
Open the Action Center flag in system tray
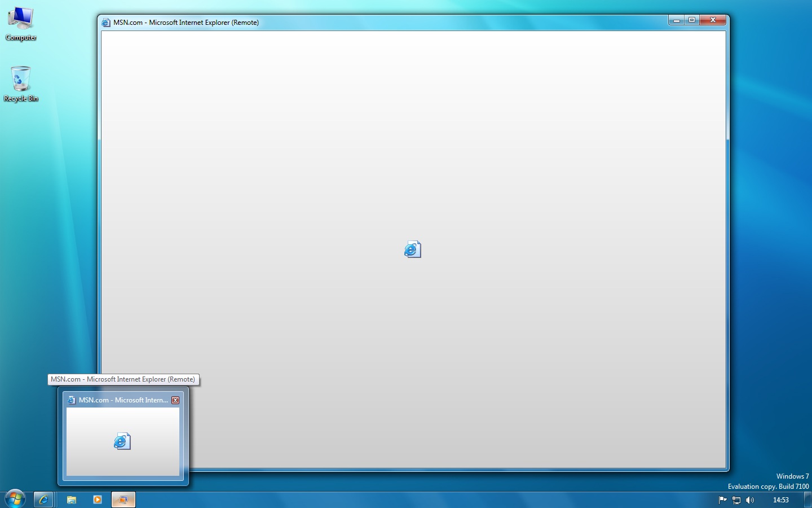(x=722, y=500)
